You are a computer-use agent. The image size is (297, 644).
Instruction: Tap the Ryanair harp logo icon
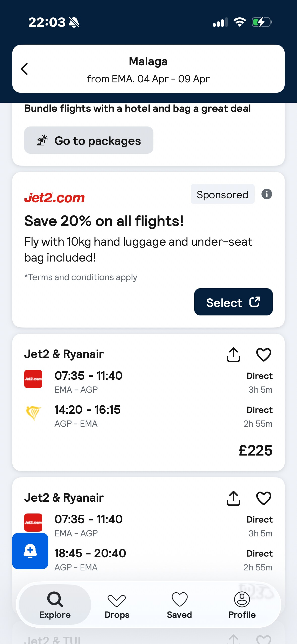pyautogui.click(x=33, y=413)
